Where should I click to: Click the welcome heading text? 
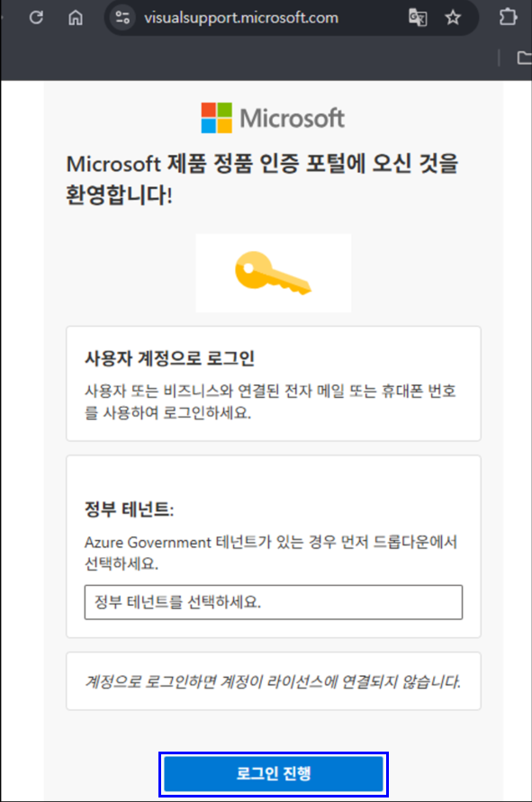(x=261, y=176)
